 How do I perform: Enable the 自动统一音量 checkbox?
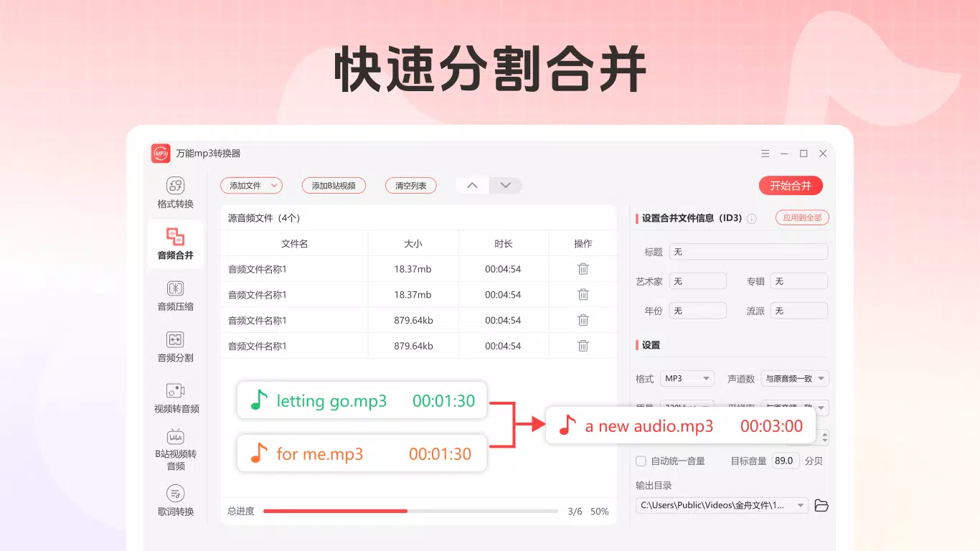[641, 461]
